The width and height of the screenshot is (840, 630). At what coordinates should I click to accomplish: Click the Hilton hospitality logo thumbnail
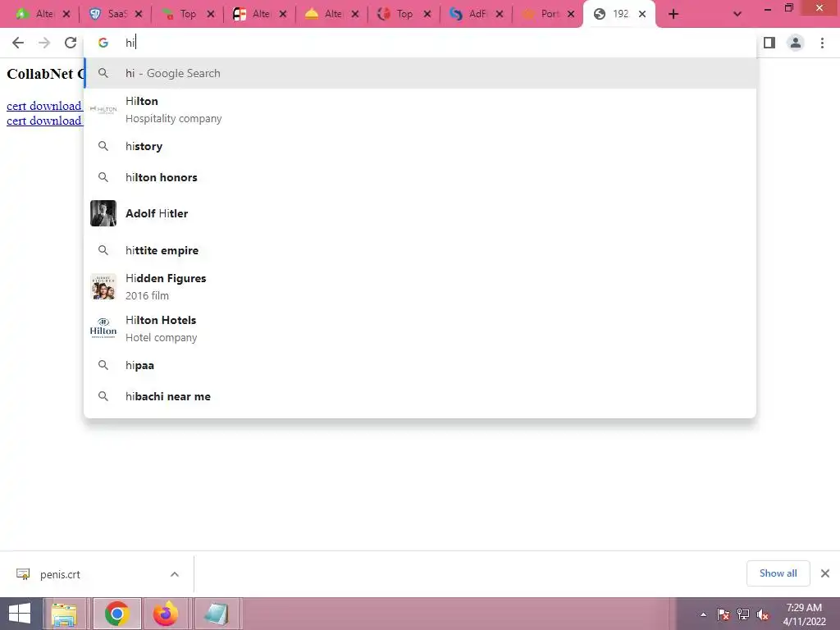[x=103, y=109]
